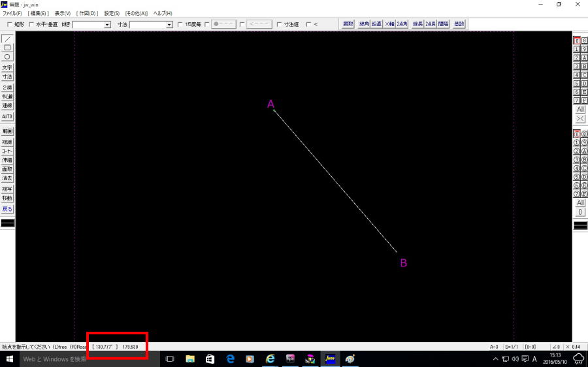The height and width of the screenshot is (367, 588).
Task: Enable the 15度毎 checkbox
Action: click(x=180, y=24)
